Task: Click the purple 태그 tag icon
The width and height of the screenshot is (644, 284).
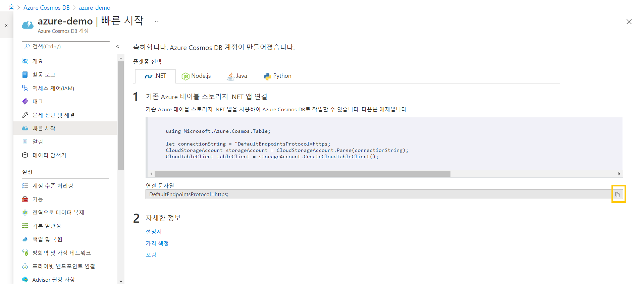Action: point(25,101)
